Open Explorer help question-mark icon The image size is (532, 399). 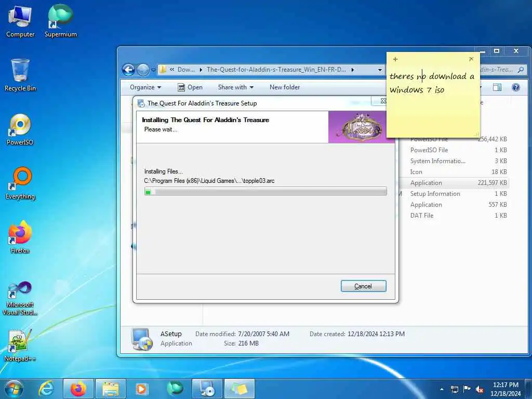(x=516, y=87)
